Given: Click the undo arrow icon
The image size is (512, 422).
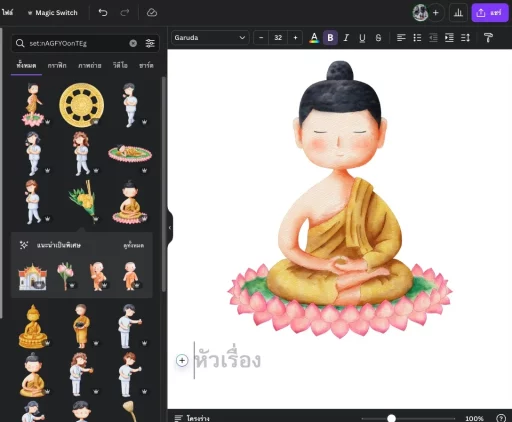Looking at the screenshot, I should click(103, 13).
